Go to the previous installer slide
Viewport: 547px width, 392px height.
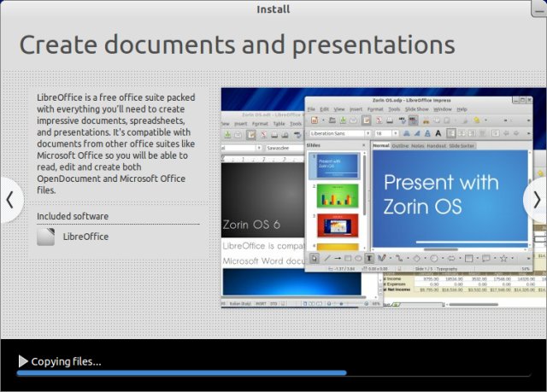click(10, 200)
